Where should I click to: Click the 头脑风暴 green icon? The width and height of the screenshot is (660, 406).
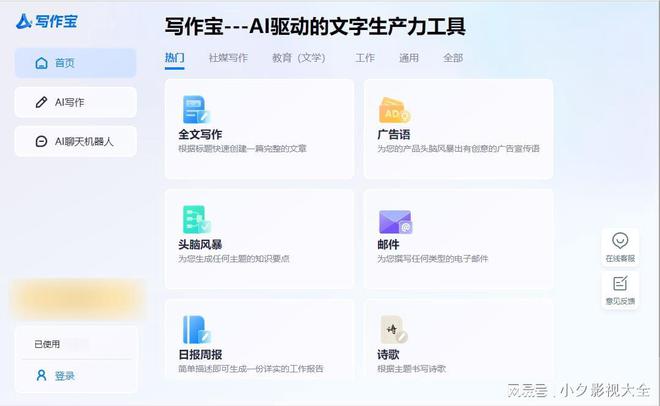(x=197, y=219)
